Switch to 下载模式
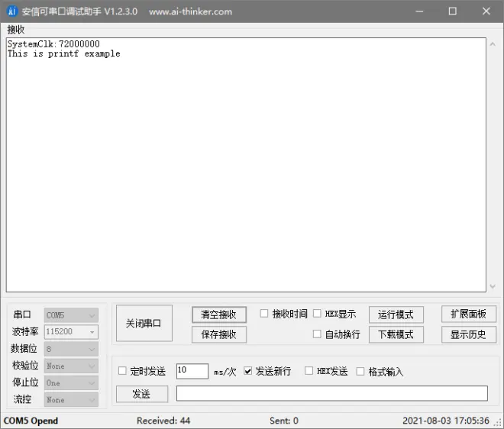Screen dimensions: 504x429 (x=396, y=334)
